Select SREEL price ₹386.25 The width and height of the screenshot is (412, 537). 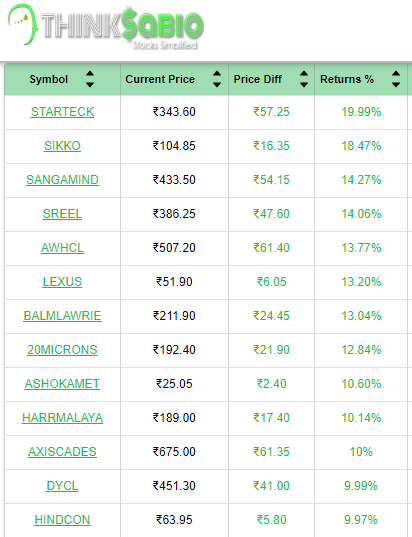pos(174,214)
